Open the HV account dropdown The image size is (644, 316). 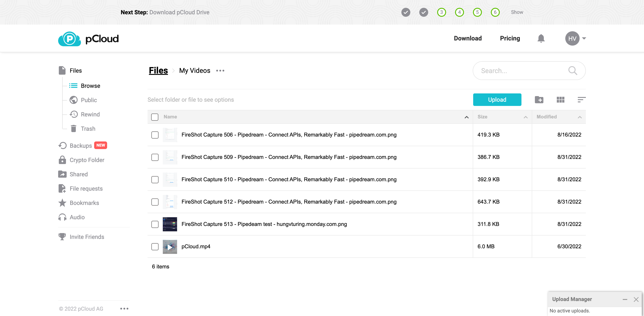[575, 38]
